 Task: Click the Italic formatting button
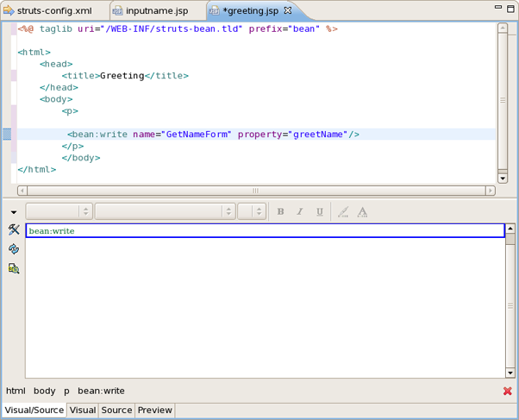tap(300, 211)
